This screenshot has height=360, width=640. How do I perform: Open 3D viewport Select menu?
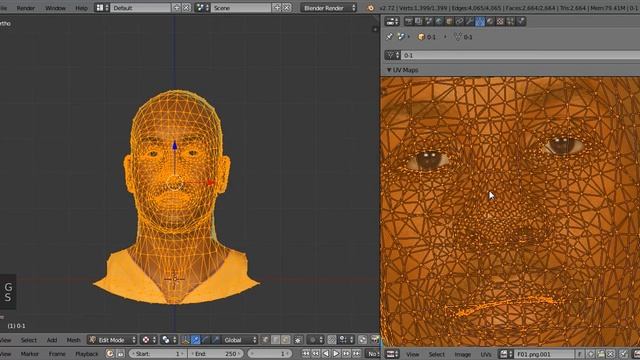click(x=29, y=340)
